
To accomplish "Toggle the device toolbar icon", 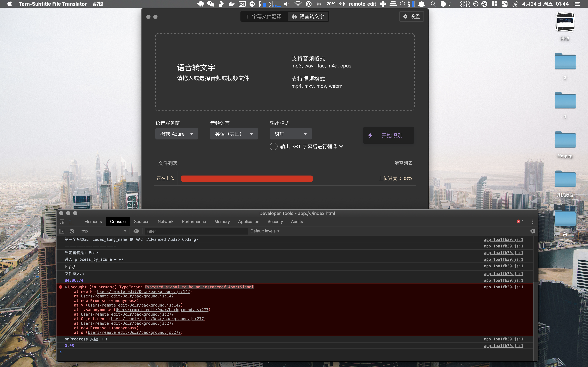I will [x=71, y=222].
